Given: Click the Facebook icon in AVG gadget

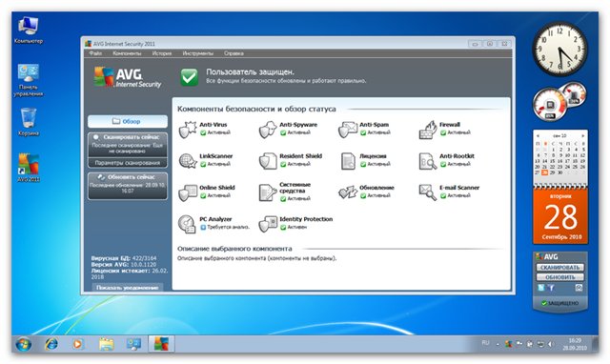Looking at the screenshot, I should pyautogui.click(x=551, y=288).
